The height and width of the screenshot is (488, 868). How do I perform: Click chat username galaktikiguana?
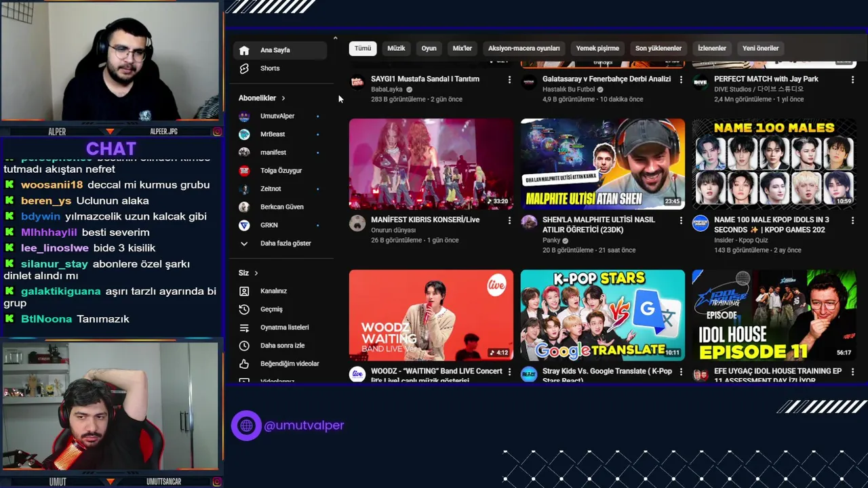60,291
